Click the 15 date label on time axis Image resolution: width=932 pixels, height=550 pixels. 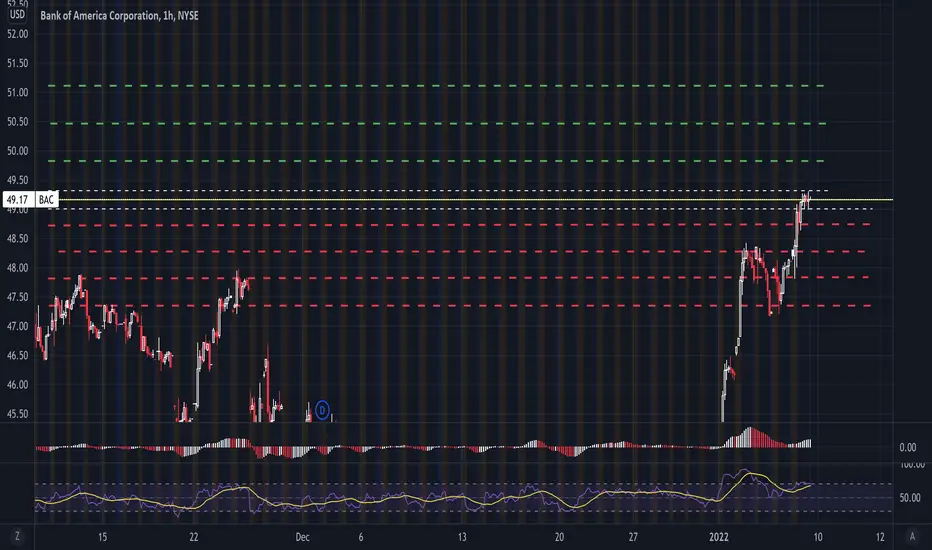click(x=102, y=537)
